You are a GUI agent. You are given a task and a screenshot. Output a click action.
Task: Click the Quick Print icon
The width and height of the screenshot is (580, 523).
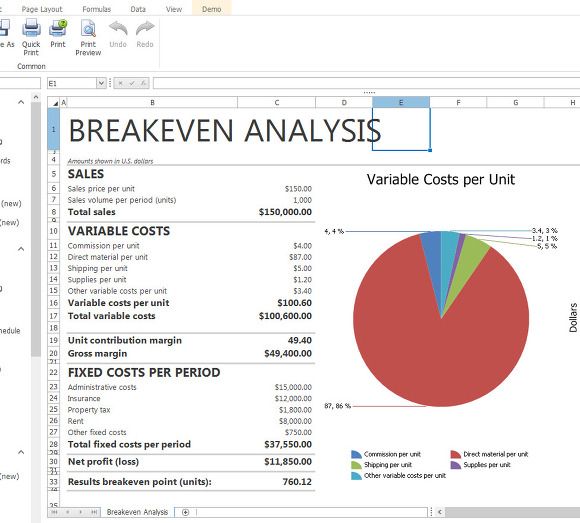[x=31, y=28]
